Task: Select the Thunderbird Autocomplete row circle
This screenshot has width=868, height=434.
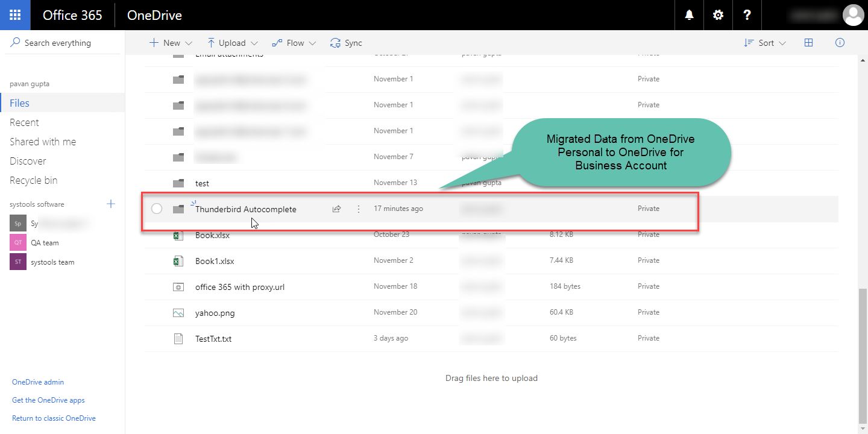Action: pos(157,209)
